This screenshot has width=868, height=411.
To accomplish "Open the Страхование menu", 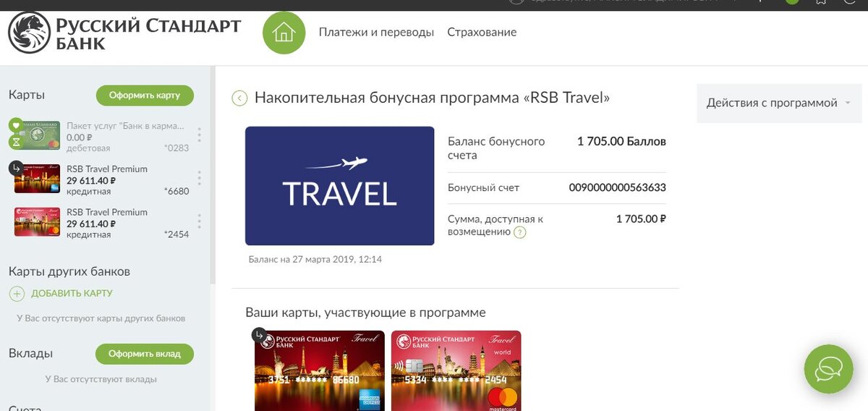I will [x=482, y=32].
